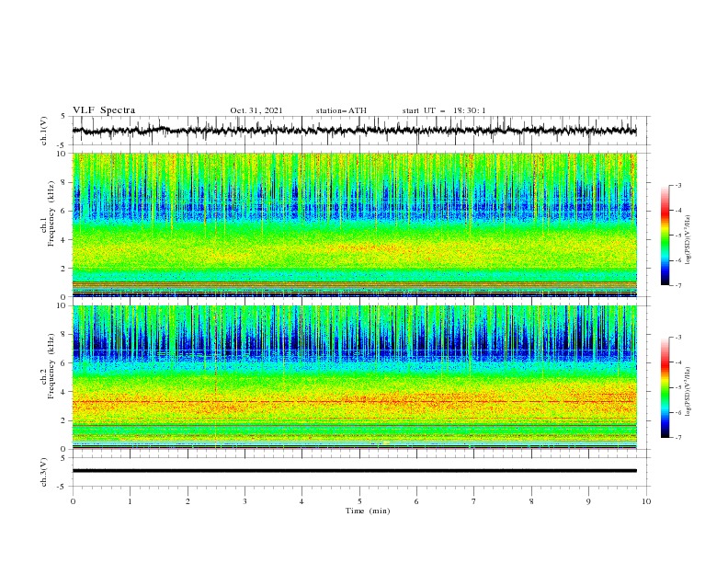The width and height of the screenshot is (728, 563).
Task: Click time axis tick label '7'
Action: click(x=474, y=501)
